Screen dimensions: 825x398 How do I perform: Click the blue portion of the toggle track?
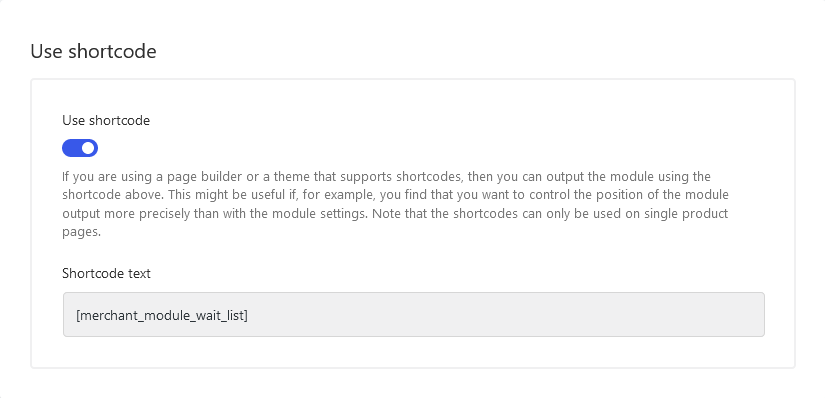[72, 148]
